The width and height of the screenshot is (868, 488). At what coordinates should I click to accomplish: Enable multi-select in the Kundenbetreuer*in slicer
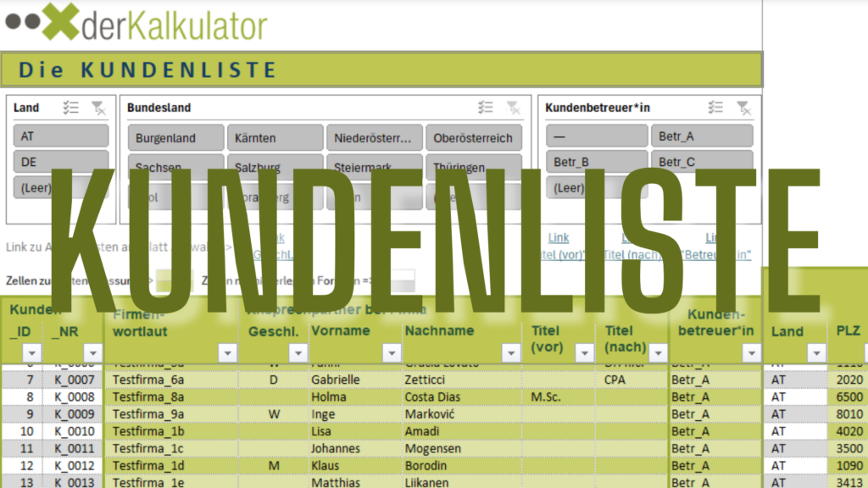point(715,108)
